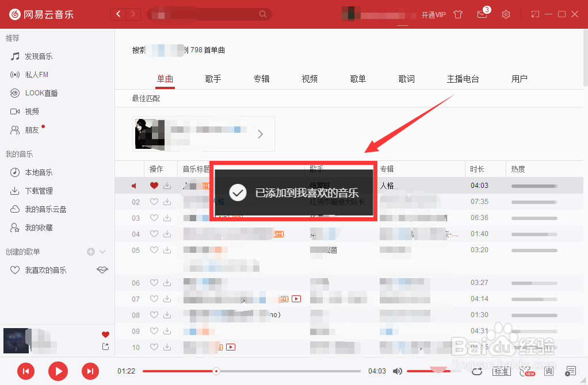Create a new playlist with plus icon
This screenshot has width=588, height=385.
(91, 252)
